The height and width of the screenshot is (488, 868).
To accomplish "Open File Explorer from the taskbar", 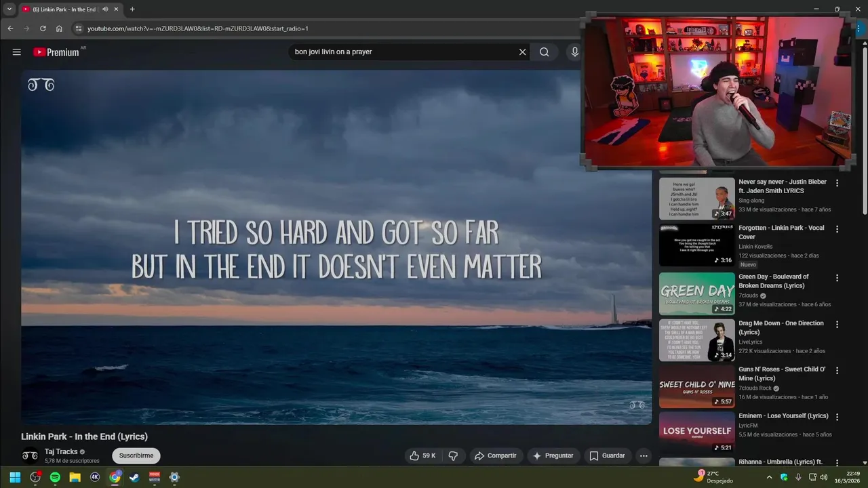I will 75,477.
